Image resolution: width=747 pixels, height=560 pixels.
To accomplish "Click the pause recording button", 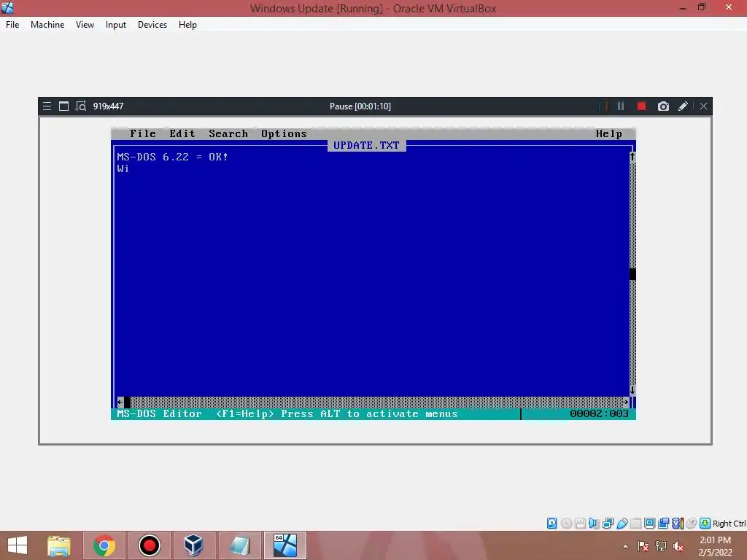I will [x=620, y=106].
